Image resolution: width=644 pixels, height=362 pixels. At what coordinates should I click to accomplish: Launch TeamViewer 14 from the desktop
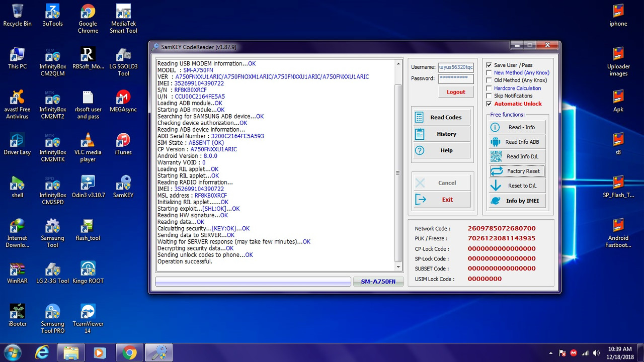(x=88, y=319)
